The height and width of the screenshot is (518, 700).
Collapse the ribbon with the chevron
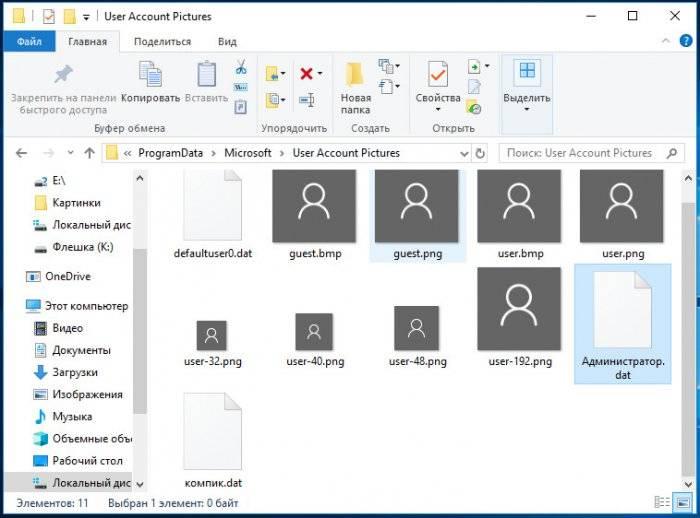tap(666, 41)
